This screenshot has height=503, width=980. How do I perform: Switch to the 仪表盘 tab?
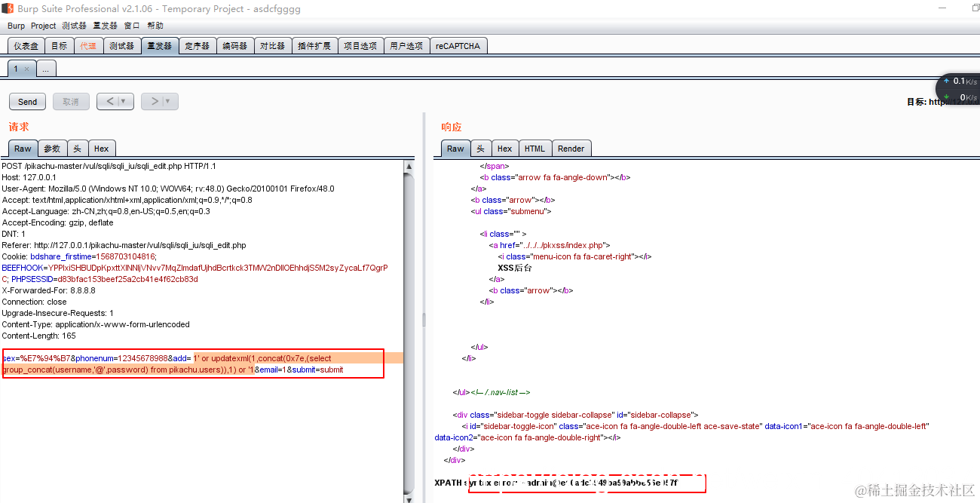[x=26, y=46]
